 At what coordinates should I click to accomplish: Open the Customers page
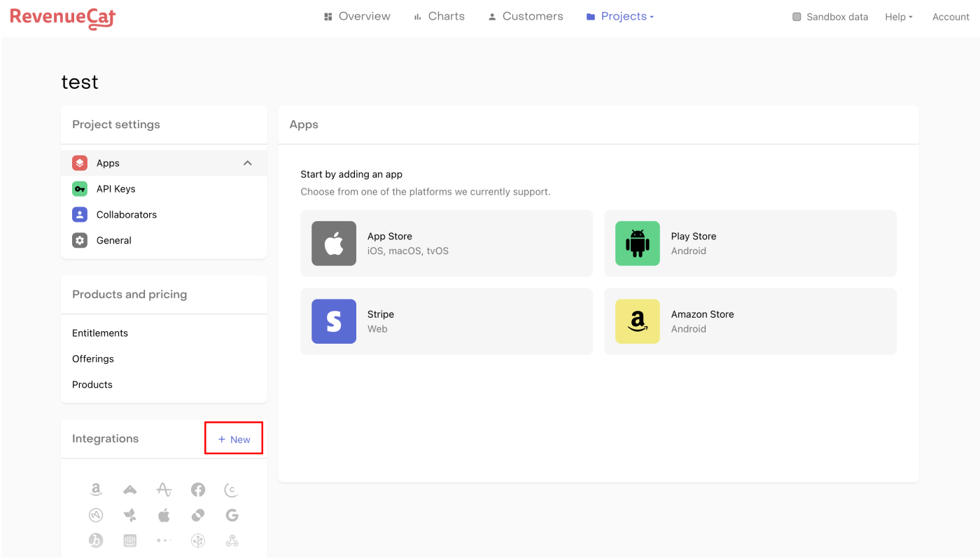pyautogui.click(x=525, y=16)
